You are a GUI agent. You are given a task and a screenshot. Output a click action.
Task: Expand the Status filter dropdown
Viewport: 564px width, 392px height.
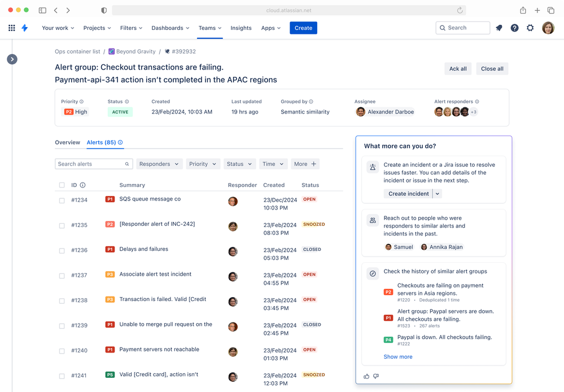tap(239, 164)
